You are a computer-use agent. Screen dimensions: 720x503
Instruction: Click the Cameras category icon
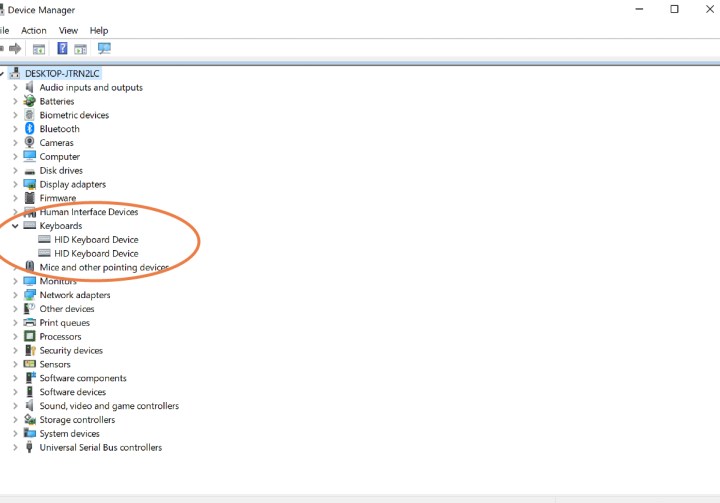coord(30,143)
